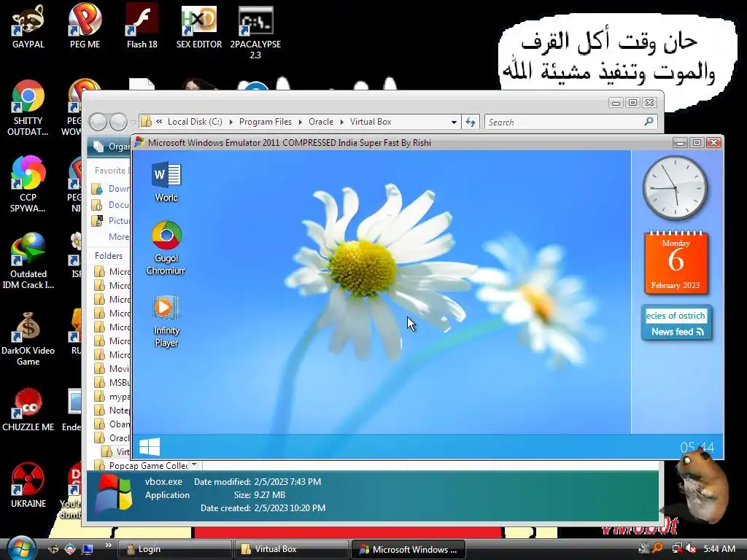Open Outdated IDM Crack desktop shortcut

[28, 261]
